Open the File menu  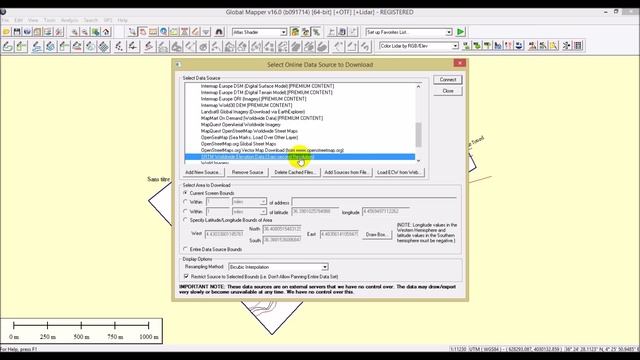coord(5,20)
